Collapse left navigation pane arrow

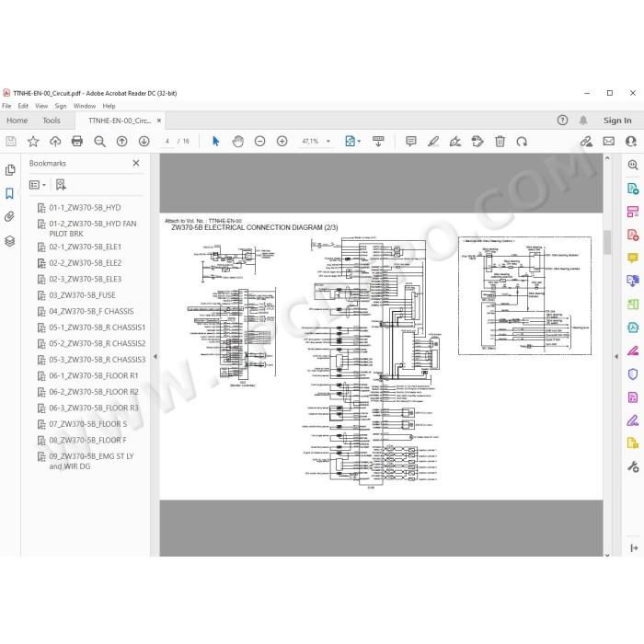(x=155, y=357)
